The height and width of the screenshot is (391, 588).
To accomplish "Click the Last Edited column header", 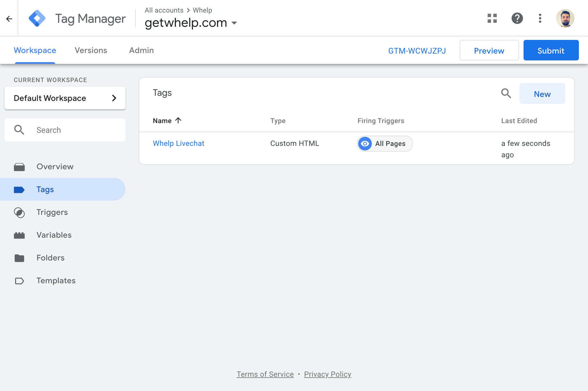I will click(x=519, y=121).
